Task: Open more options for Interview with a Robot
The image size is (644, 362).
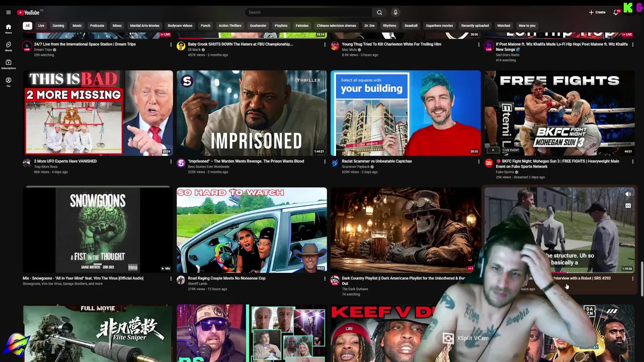Action: pos(632,278)
